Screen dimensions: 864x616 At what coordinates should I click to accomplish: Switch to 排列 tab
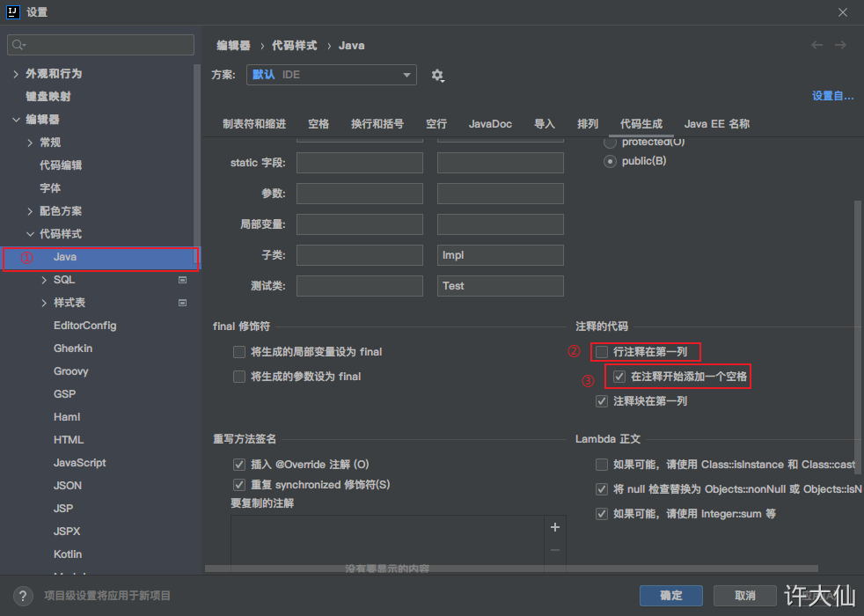pos(588,124)
